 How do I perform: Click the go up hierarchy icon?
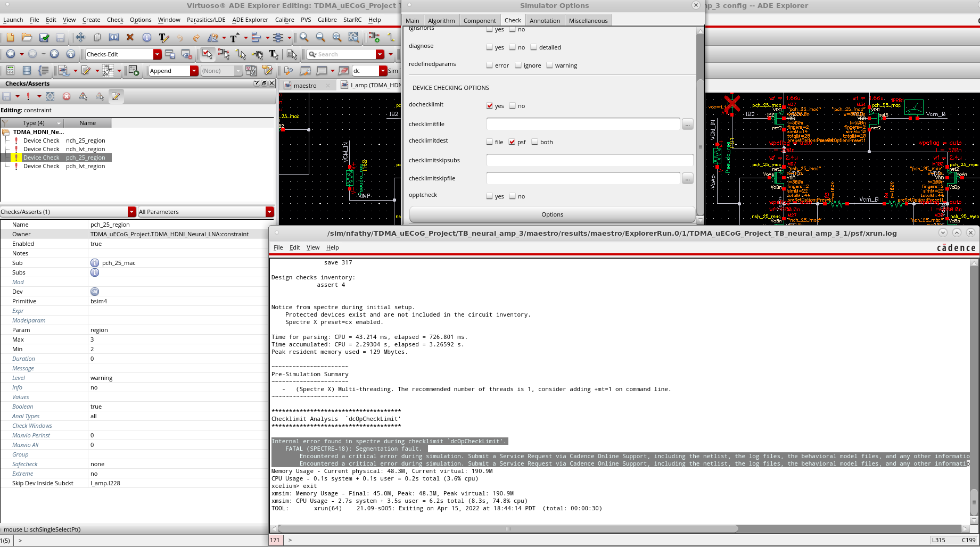click(x=54, y=54)
